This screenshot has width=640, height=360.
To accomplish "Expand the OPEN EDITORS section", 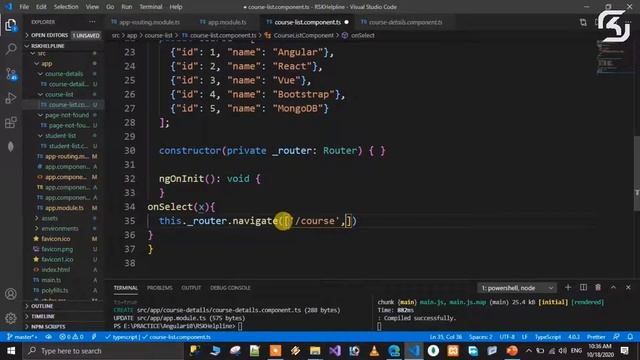I will [63, 36].
